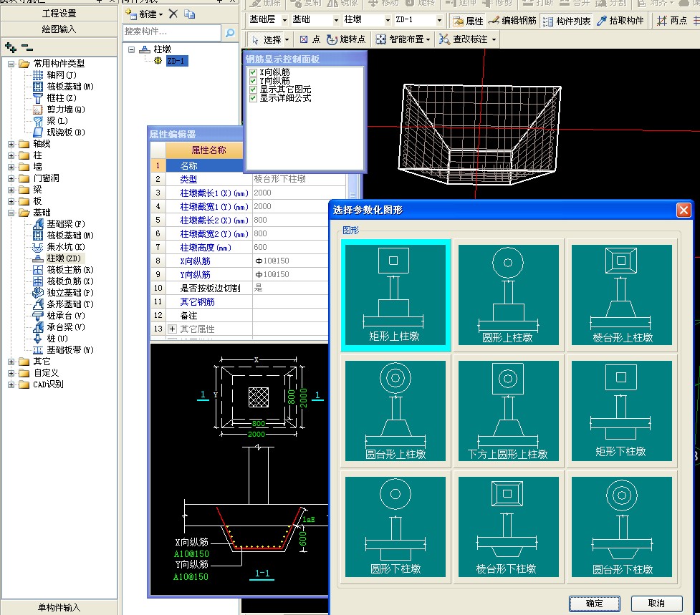Expand 其它属性 row in property editor
This screenshot has height=615, width=700.
[173, 329]
